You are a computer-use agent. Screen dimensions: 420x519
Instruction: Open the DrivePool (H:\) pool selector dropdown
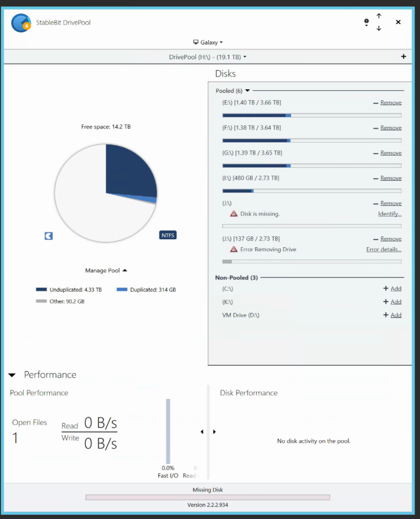(x=208, y=57)
